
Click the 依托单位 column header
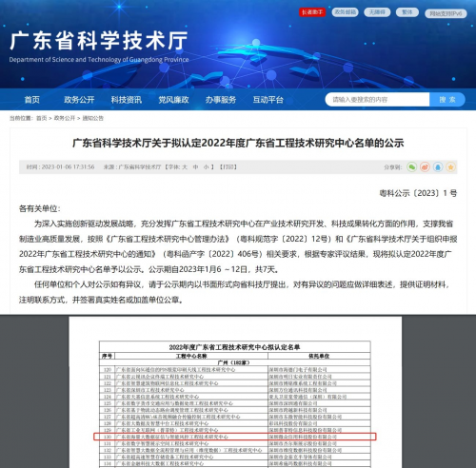coord(319,356)
